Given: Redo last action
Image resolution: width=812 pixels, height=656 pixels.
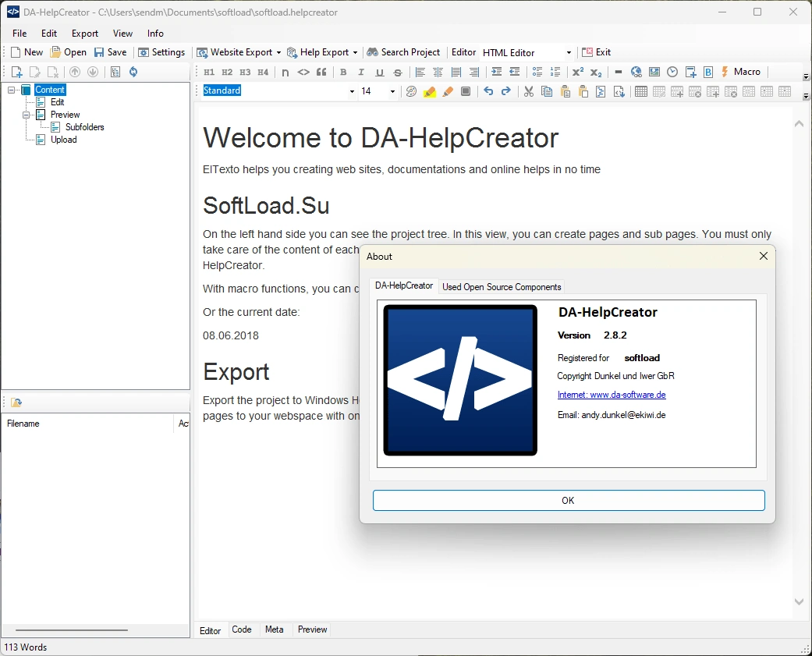Looking at the screenshot, I should [506, 91].
